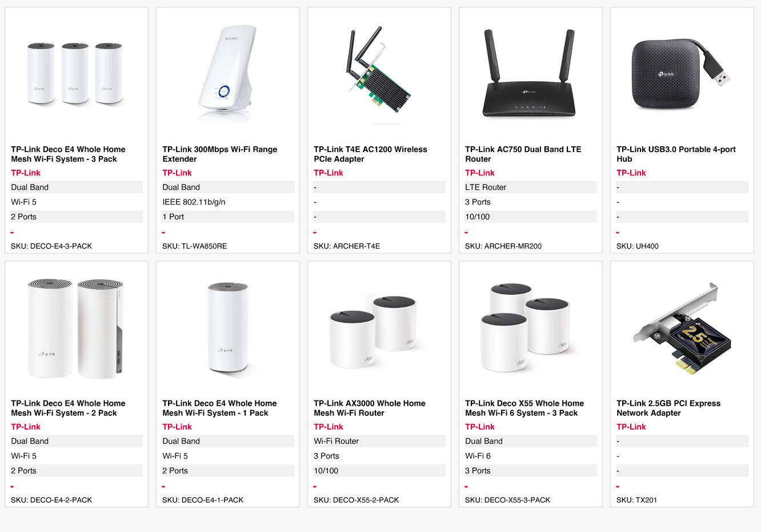The image size is (761, 532).
Task: Open "TP-Link USB3.0 Portable 4-port Hub" title link
Action: [x=676, y=154]
